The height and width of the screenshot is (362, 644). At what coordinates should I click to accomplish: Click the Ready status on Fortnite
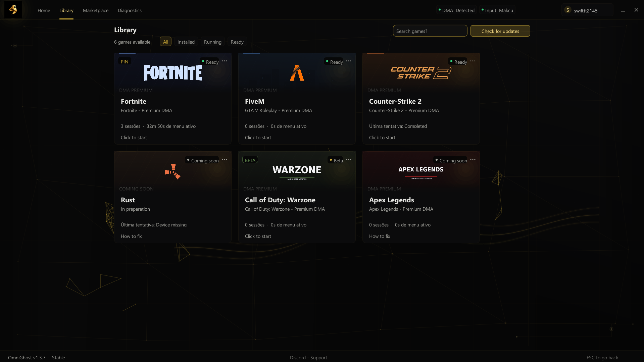(x=210, y=62)
